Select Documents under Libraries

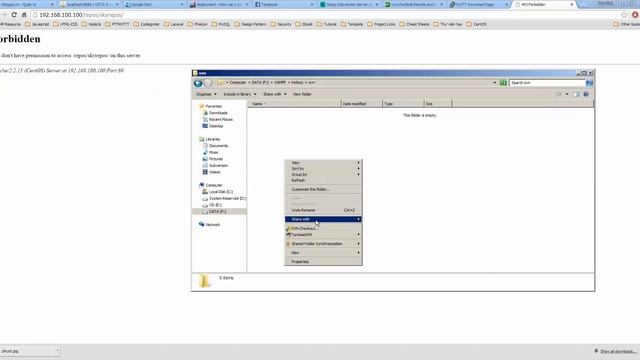215,146
